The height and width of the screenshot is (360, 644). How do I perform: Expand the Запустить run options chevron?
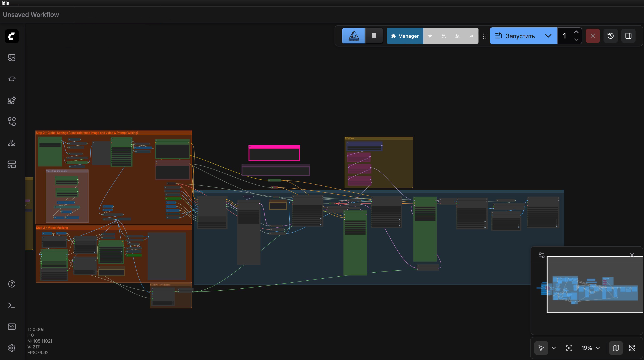[548, 36]
